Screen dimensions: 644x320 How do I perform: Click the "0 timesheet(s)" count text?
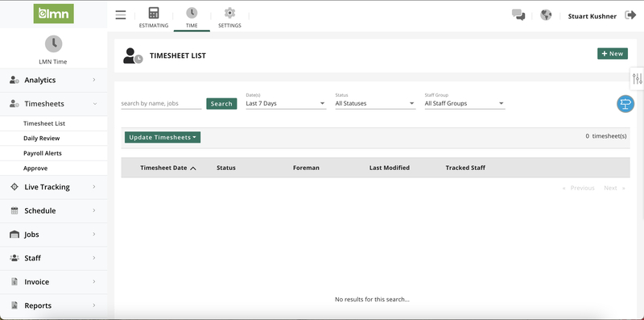(606, 135)
